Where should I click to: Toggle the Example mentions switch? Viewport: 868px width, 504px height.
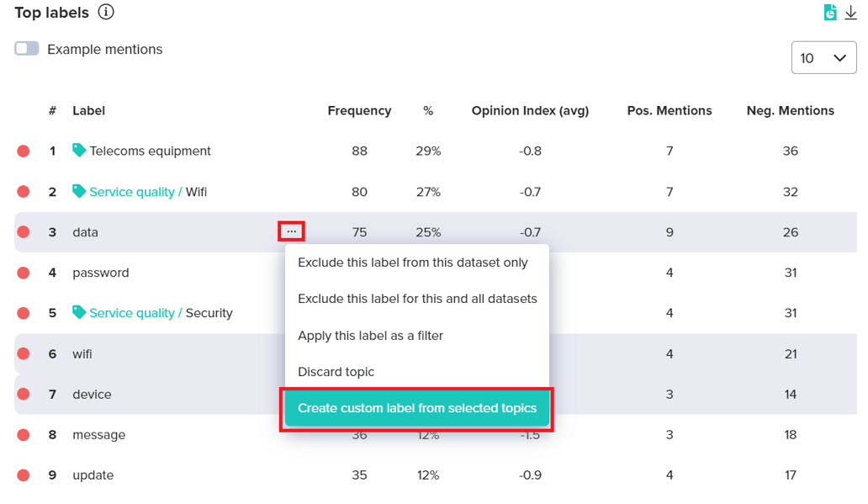pyautogui.click(x=27, y=49)
